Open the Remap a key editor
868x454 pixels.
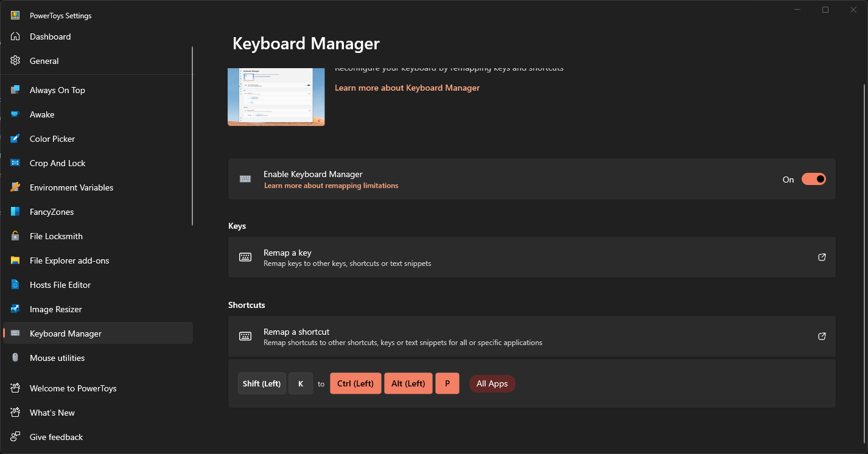tap(532, 257)
